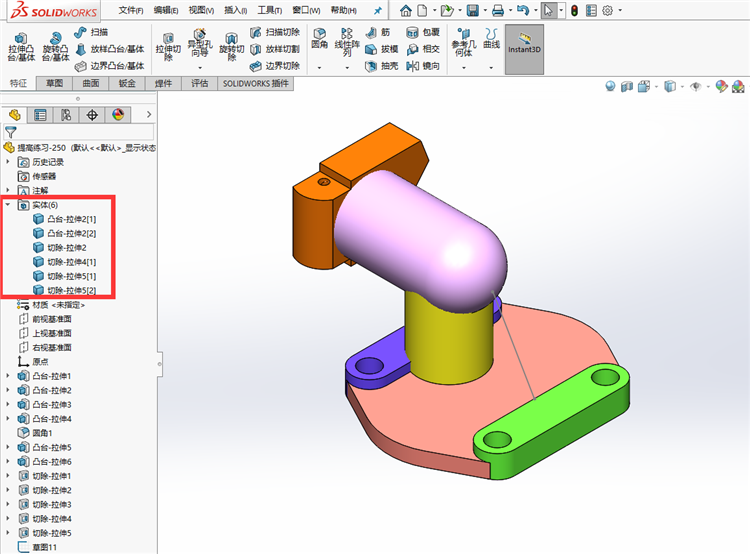Click the Home icon in top toolbar
This screenshot has width=750, height=554.
(406, 10)
